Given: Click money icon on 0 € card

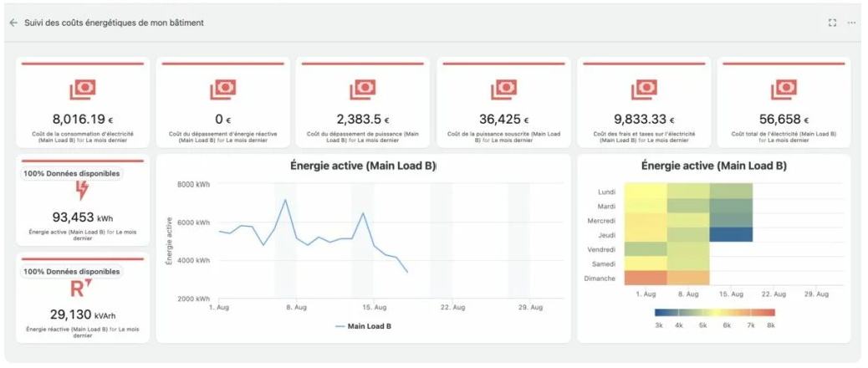Looking at the screenshot, I should pos(223,89).
